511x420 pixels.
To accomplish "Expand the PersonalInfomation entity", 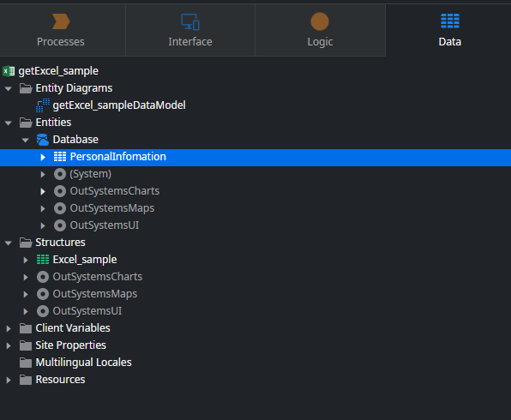I will [x=43, y=157].
